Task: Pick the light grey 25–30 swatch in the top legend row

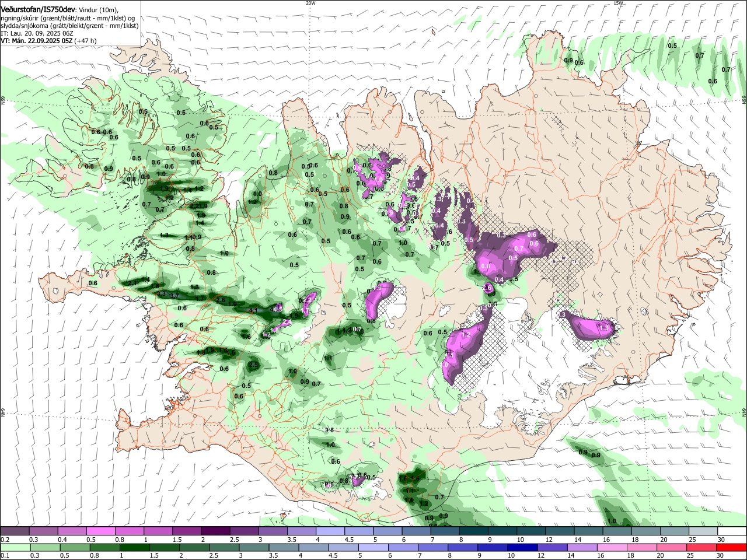Action: tap(704, 531)
